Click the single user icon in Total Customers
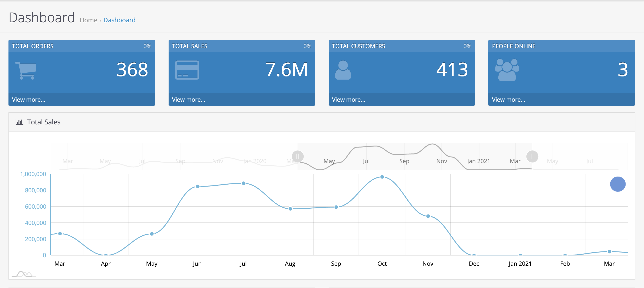Image resolution: width=644 pixels, height=288 pixels. click(343, 70)
